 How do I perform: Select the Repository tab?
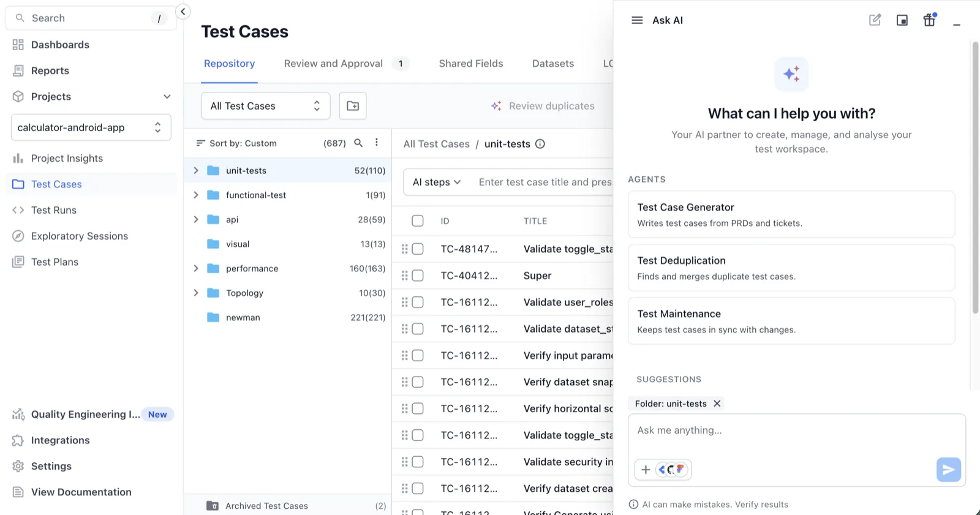[229, 64]
